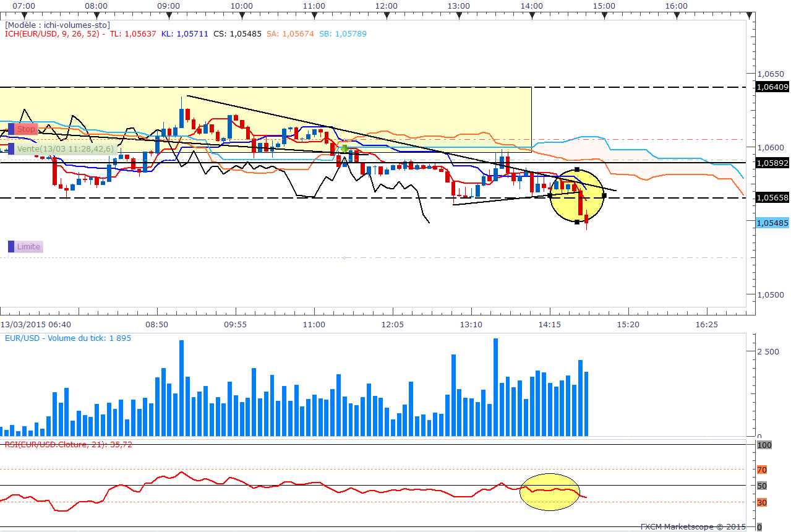Image resolution: width=791 pixels, height=532 pixels.
Task: Select the 1,05658 price level tag
Action: coord(772,198)
